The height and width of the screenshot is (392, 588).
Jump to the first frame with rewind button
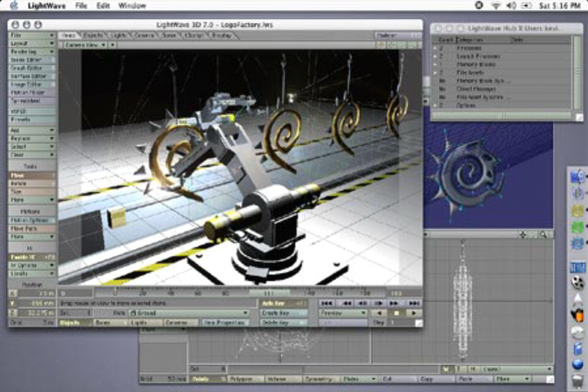pos(327,303)
